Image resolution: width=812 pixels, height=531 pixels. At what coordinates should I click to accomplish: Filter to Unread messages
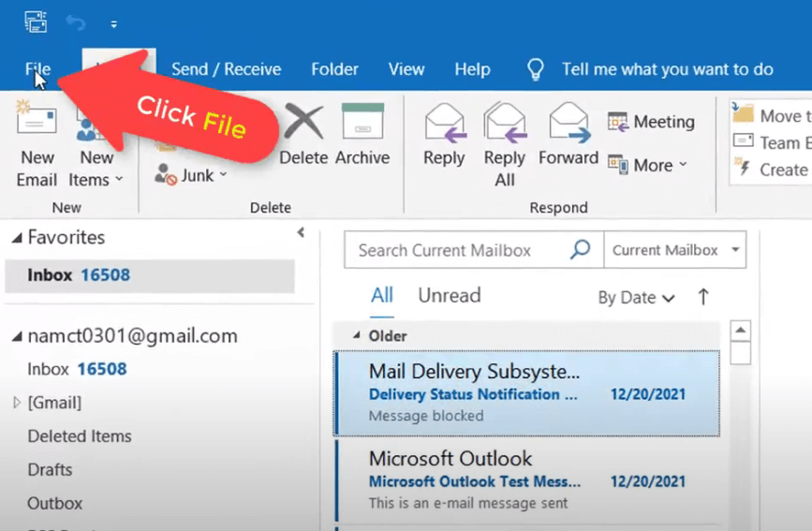point(450,296)
